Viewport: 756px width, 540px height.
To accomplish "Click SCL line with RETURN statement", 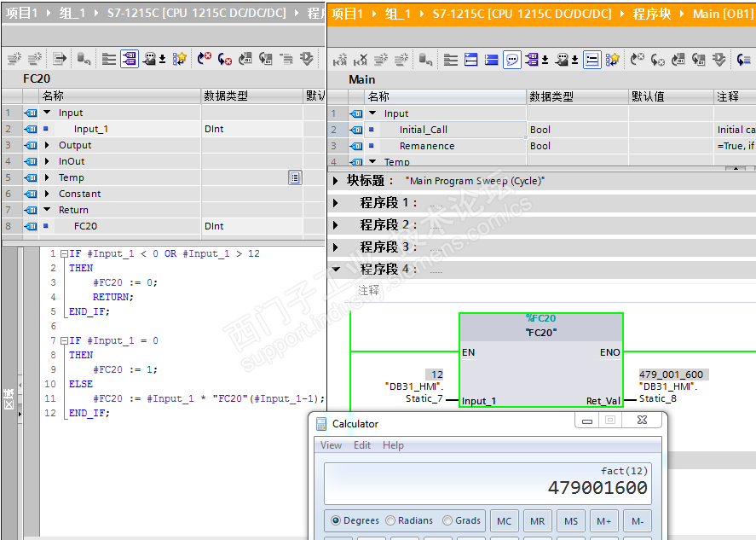I will coord(113,297).
